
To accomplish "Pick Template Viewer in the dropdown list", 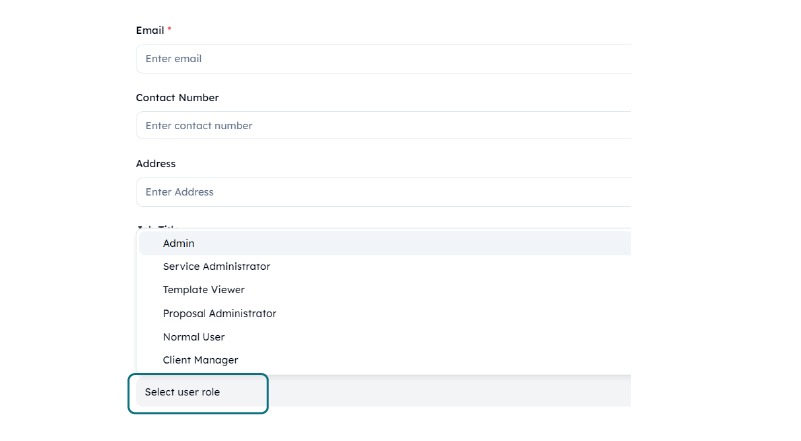I will 203,290.
